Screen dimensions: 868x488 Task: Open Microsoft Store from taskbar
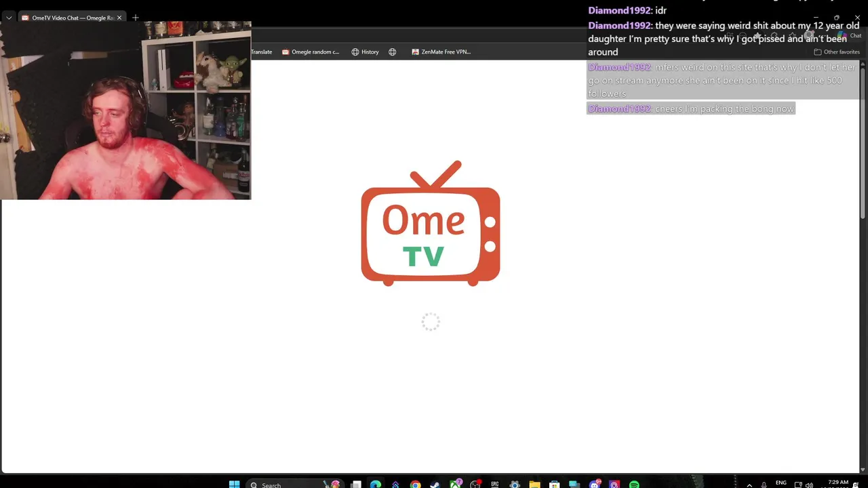555,484
